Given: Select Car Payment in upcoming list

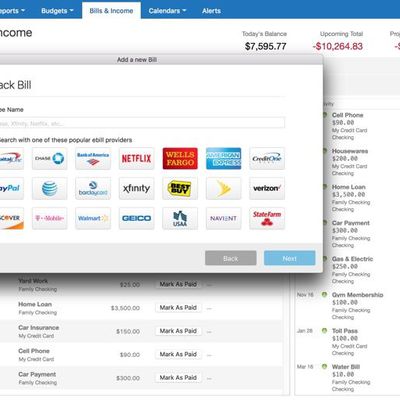Looking at the screenshot, I should [351, 223].
